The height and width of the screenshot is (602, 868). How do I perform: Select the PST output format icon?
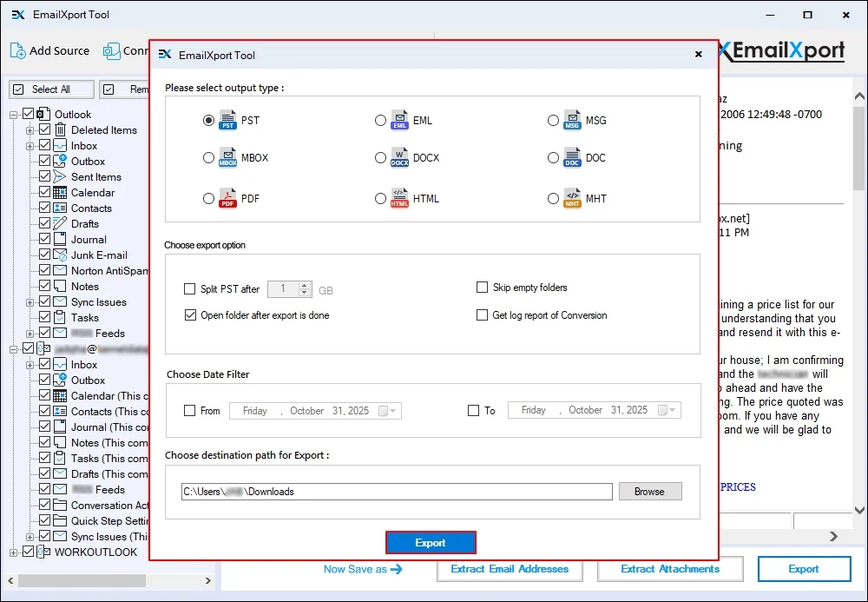227,121
